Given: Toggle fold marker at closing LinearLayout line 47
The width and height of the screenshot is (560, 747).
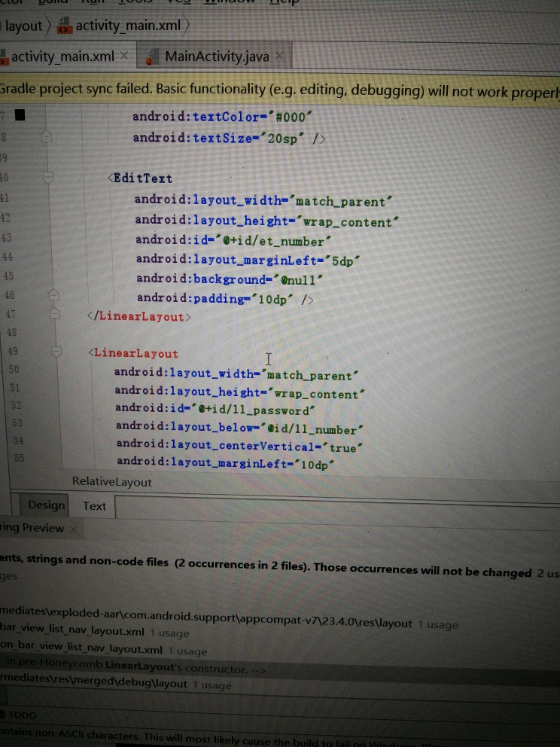Looking at the screenshot, I should [55, 313].
